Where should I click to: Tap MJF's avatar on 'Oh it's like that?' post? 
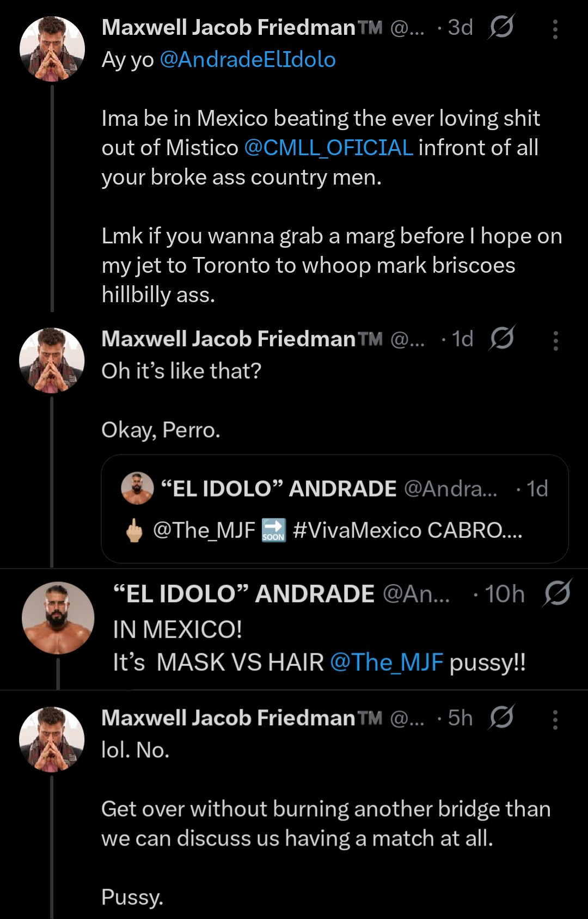click(x=52, y=360)
